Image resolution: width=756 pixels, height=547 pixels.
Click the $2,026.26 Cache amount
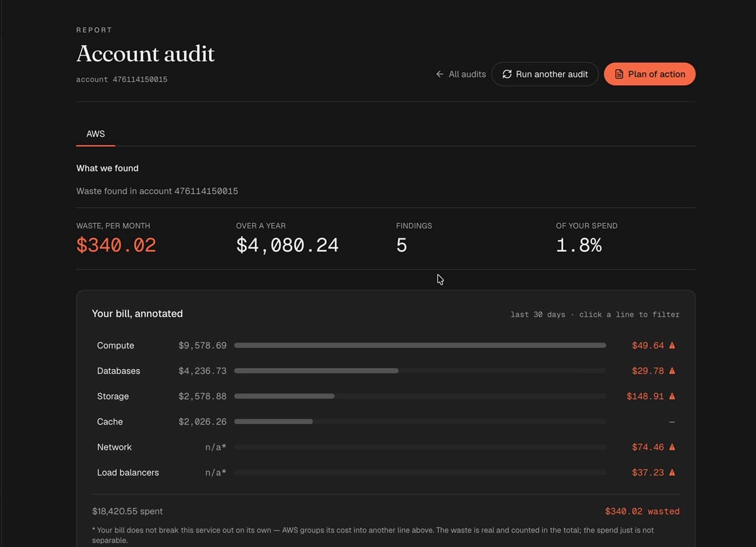(x=202, y=422)
